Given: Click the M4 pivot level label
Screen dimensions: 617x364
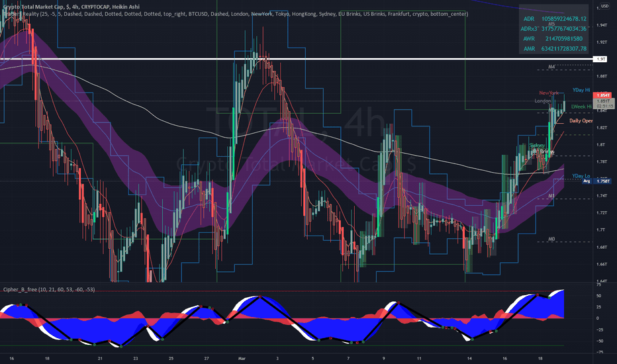Looking at the screenshot, I should click(x=551, y=67).
